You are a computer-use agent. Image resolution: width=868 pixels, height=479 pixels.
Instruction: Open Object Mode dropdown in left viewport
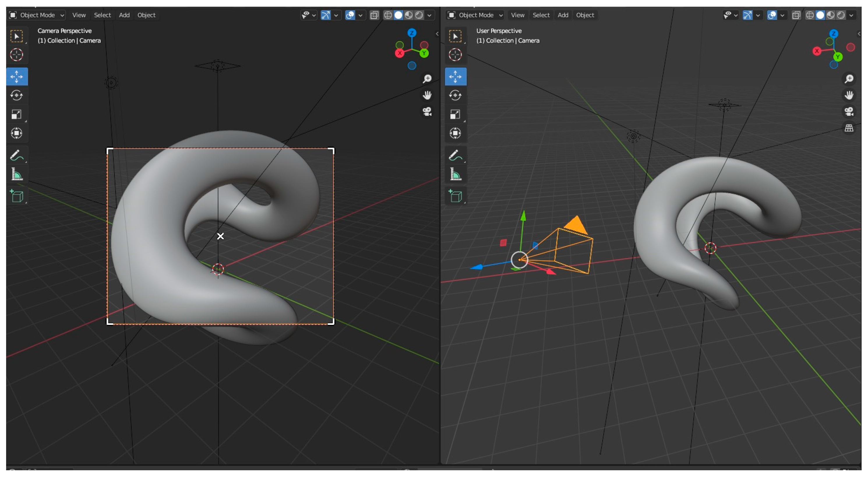[x=36, y=15]
